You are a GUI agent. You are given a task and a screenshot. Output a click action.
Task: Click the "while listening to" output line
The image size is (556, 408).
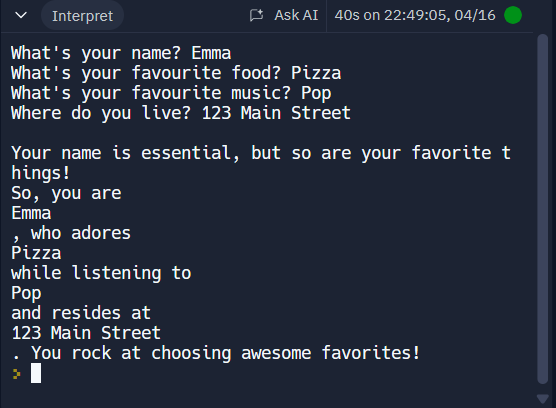pos(101,273)
